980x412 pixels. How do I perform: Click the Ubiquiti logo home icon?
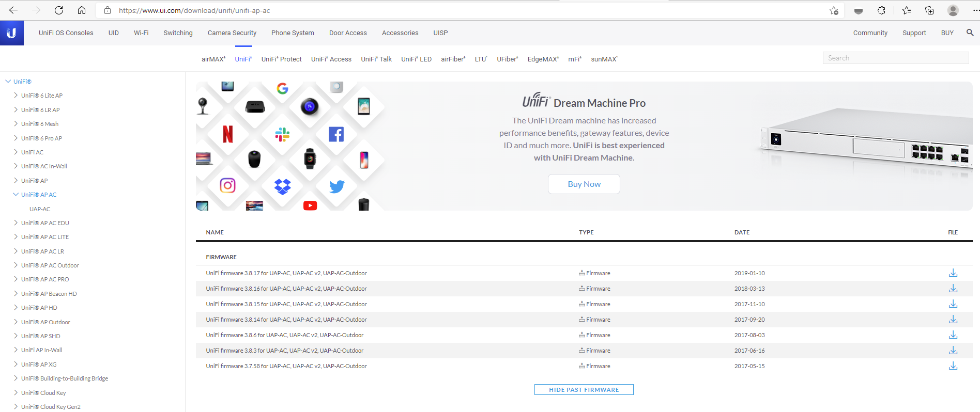point(11,33)
